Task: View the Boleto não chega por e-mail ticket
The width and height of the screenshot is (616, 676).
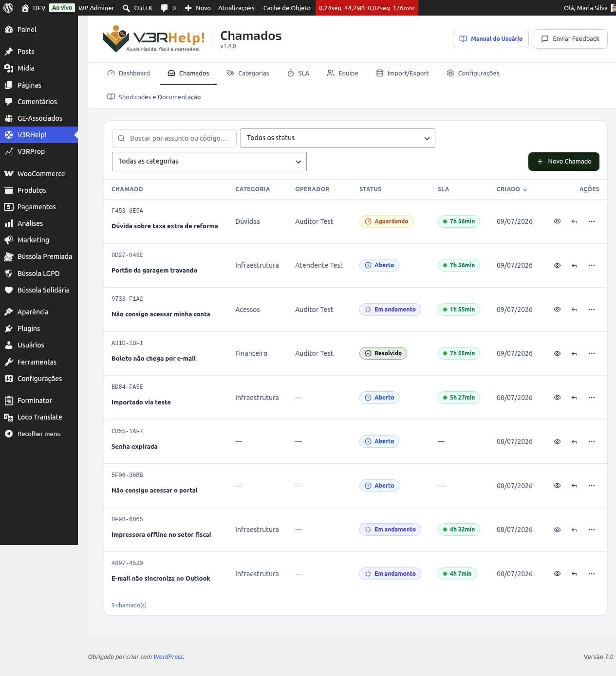Action: [x=557, y=353]
